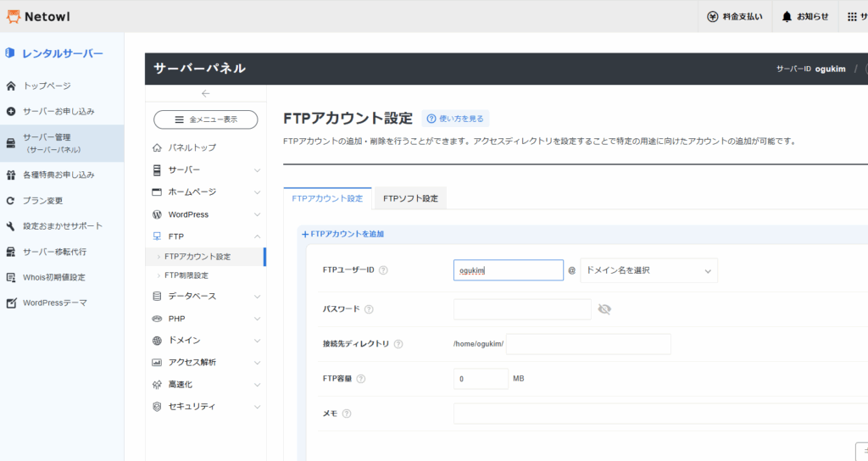Open プラン変更 in the left sidebar
868x461 pixels.
(x=42, y=201)
